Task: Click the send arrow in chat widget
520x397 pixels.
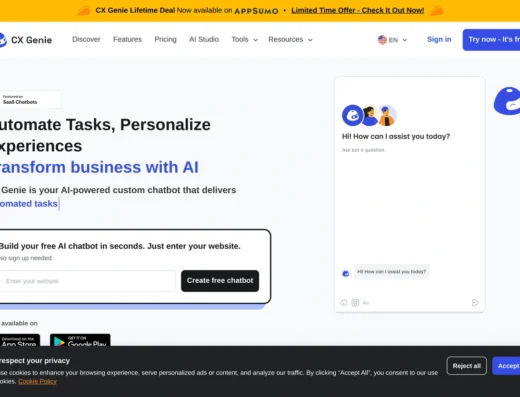Action: click(x=475, y=303)
